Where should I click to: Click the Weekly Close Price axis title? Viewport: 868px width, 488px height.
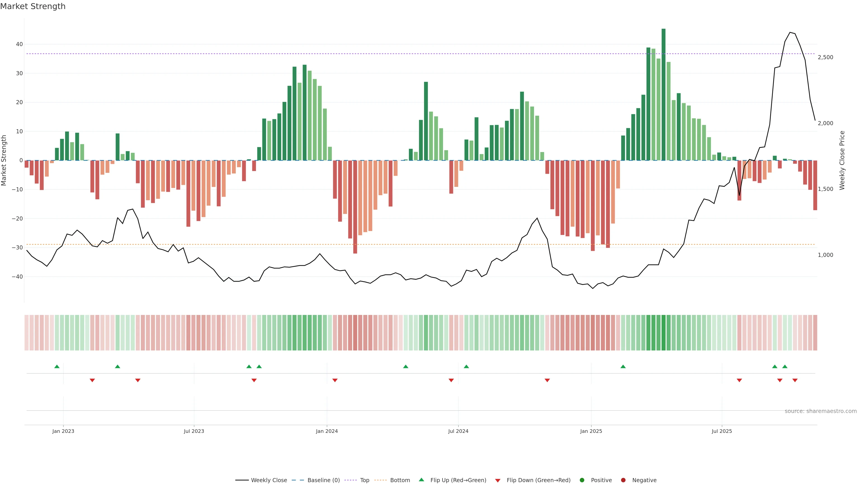[x=842, y=160]
